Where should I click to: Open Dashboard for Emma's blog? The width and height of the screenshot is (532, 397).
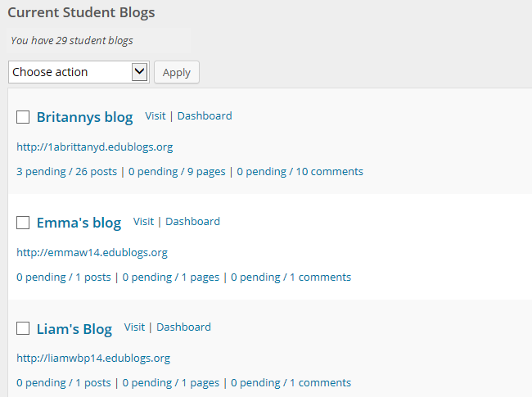[192, 222]
